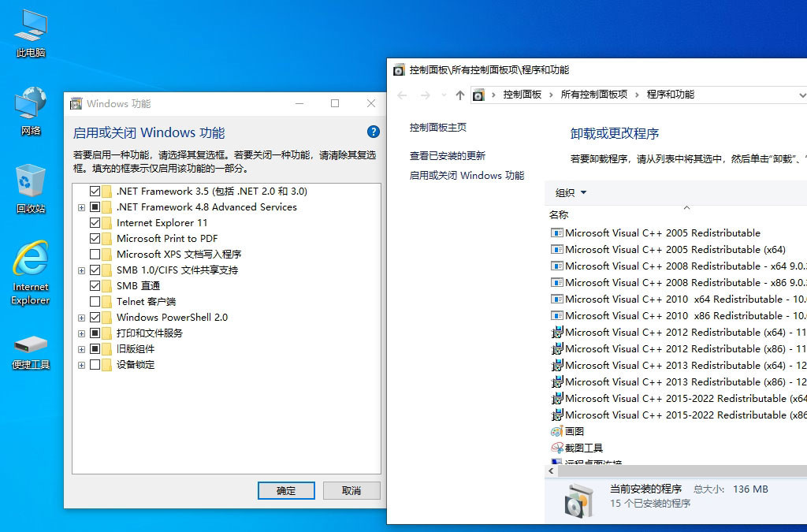Enable Telnet 客户端 checkbox

point(95,302)
